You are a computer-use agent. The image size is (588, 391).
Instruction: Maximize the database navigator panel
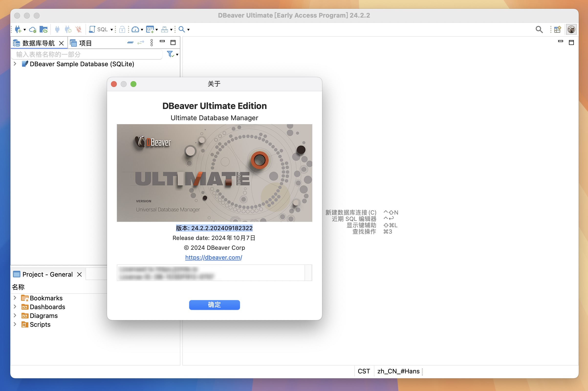173,43
